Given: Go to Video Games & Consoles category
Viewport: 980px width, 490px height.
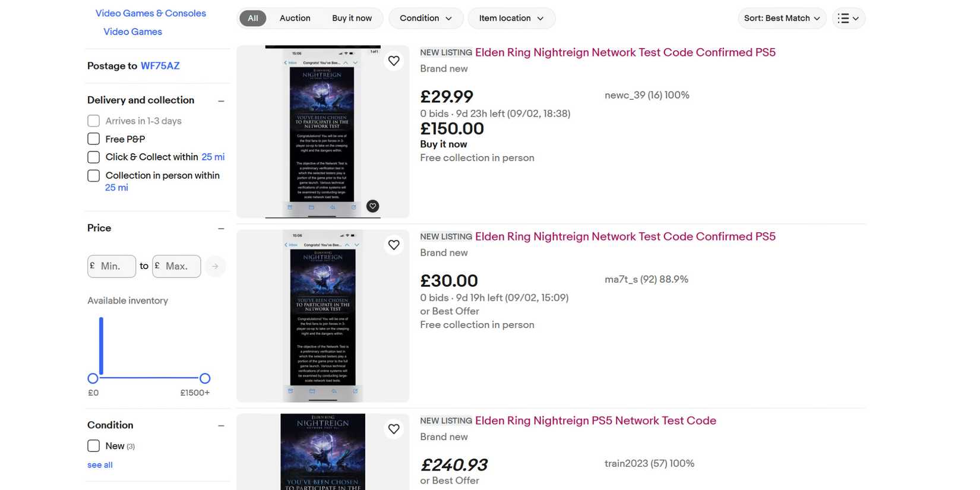Looking at the screenshot, I should tap(151, 13).
